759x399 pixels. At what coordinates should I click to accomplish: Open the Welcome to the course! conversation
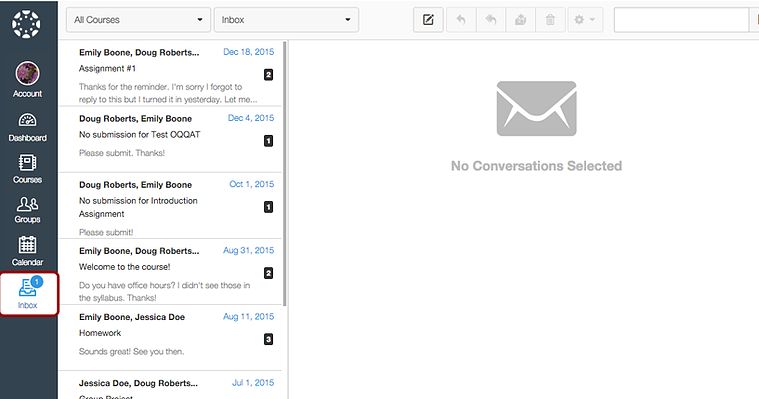[x=170, y=272]
